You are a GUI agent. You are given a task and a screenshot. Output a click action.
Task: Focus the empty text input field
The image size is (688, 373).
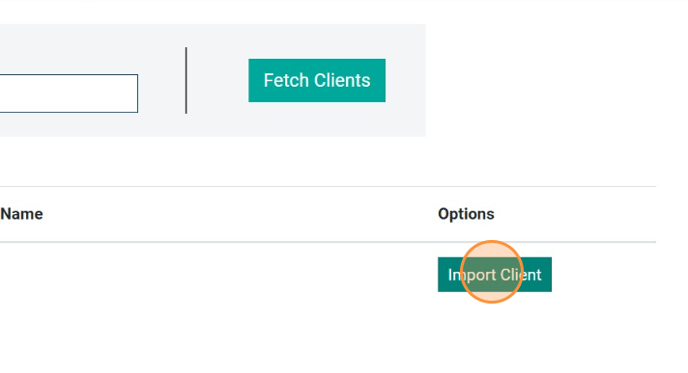[x=68, y=93]
